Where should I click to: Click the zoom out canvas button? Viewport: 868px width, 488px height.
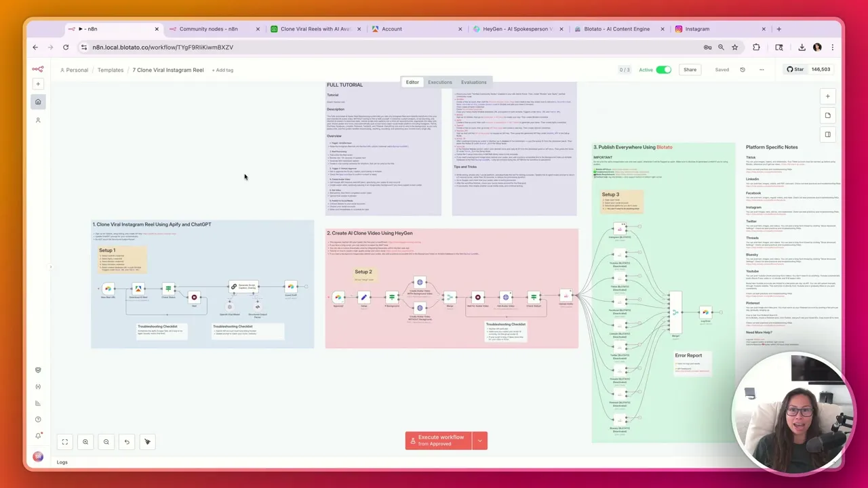point(106,442)
